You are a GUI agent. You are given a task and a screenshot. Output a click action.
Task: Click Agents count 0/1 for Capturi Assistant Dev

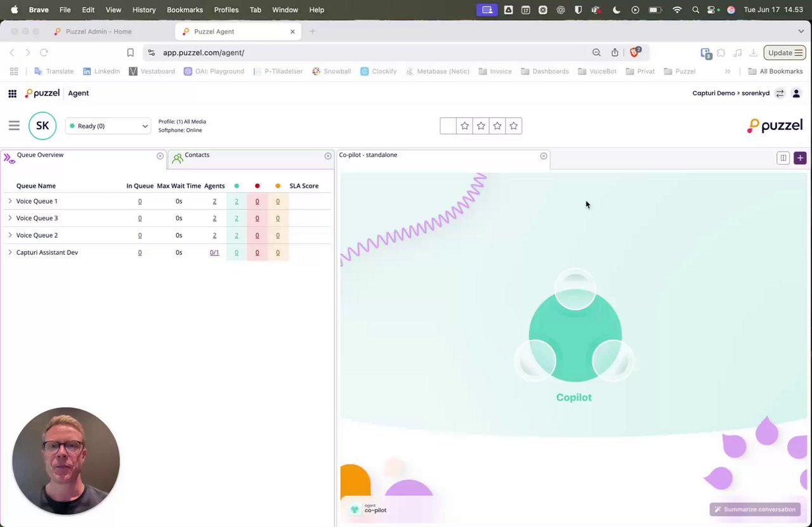point(214,252)
